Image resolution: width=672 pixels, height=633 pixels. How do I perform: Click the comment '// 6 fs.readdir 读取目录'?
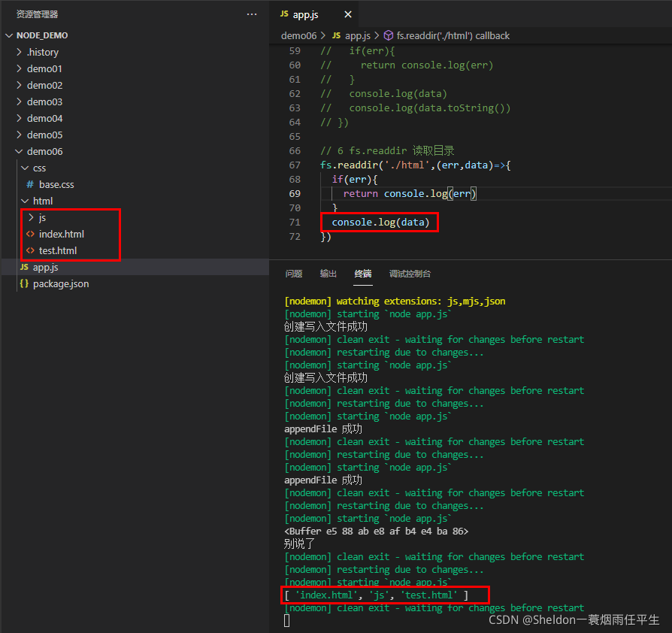(387, 151)
